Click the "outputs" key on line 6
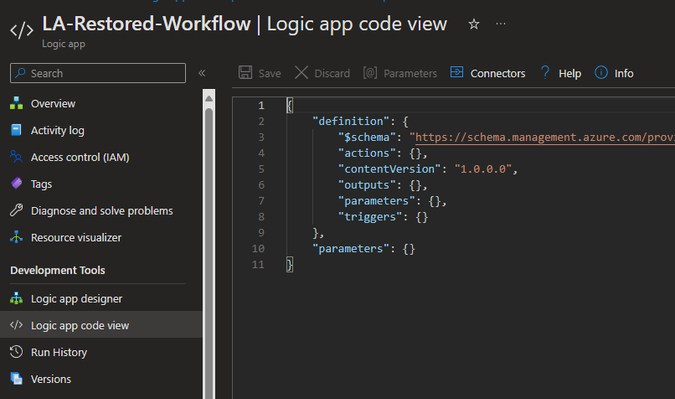Image resolution: width=675 pixels, height=399 pixels. tap(367, 185)
